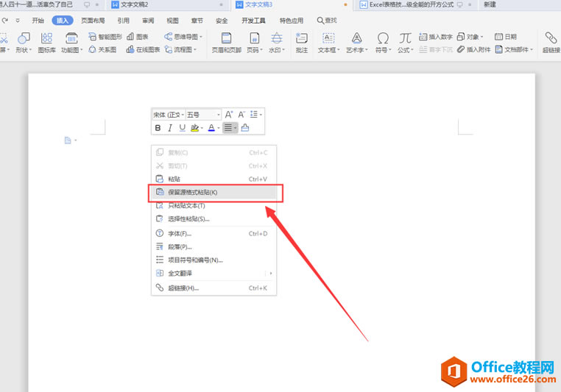
Task: Insert the 日期 date
Action: tap(506, 37)
